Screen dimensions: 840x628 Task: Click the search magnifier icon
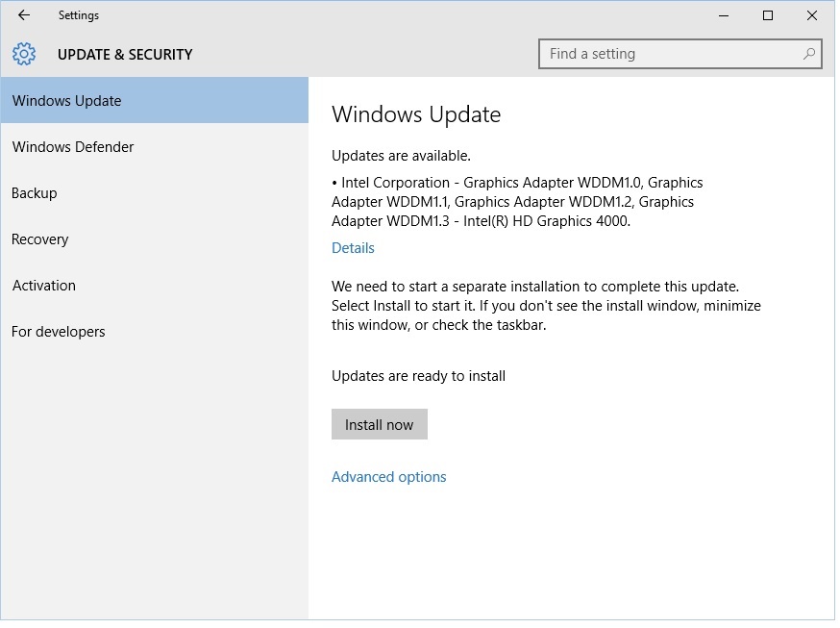click(x=810, y=54)
